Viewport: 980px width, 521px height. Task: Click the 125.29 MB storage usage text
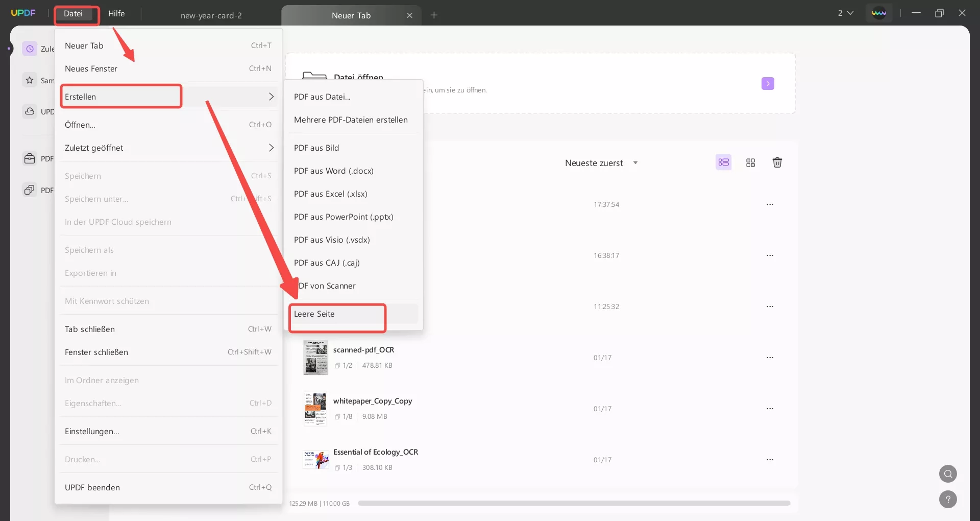(x=320, y=504)
